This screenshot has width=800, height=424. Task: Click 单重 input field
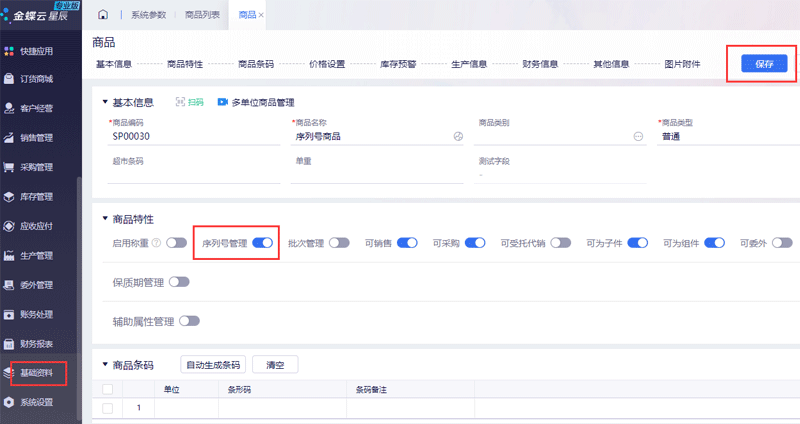click(377, 175)
